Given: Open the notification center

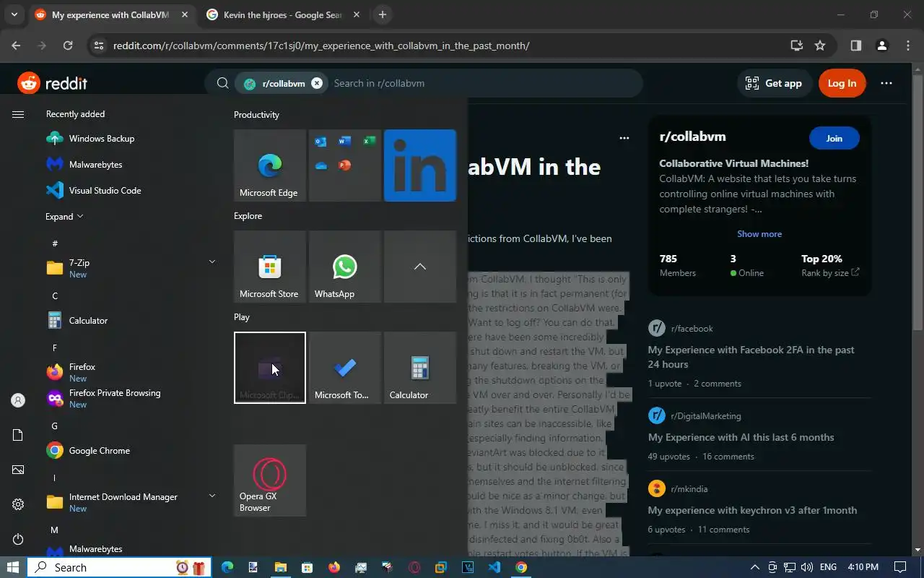Looking at the screenshot, I should click(900, 567).
